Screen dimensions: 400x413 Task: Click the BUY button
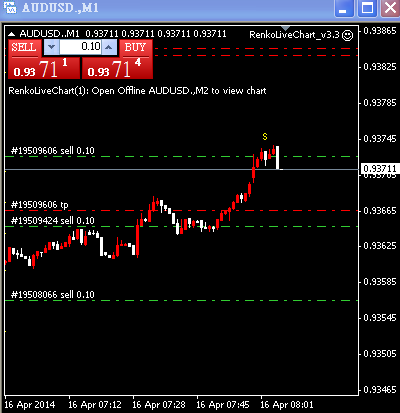[x=136, y=48]
